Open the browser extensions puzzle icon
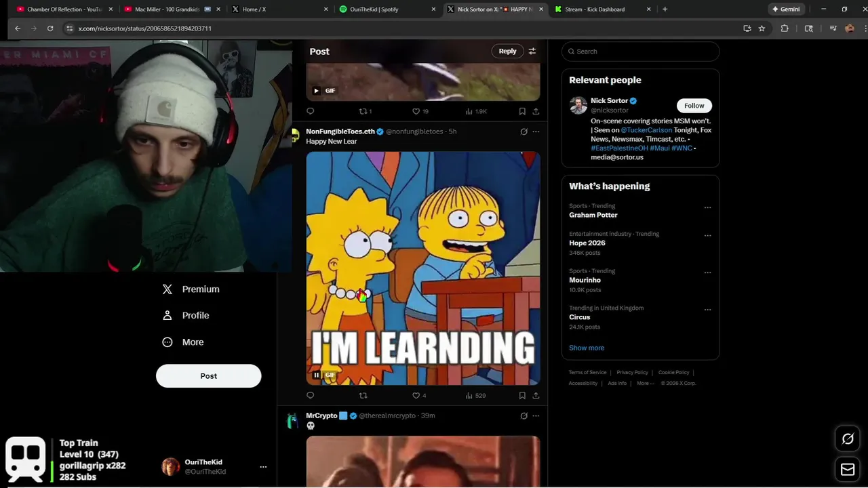The image size is (868, 488). pos(785,28)
